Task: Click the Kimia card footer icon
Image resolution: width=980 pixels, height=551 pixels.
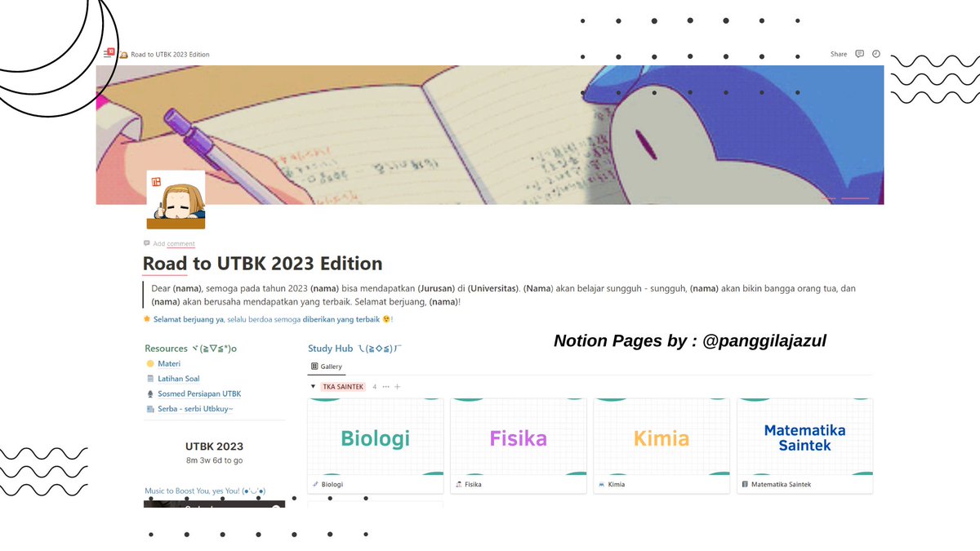Action: 601,484
